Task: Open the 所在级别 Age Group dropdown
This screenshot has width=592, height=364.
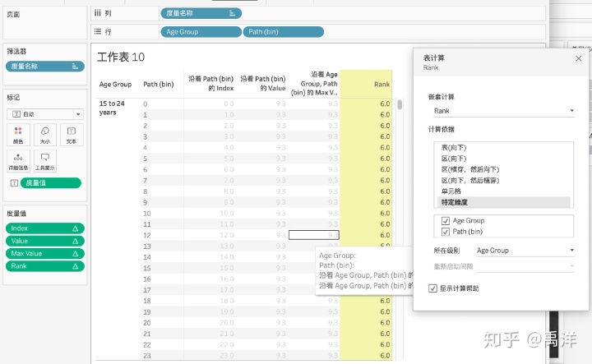Action: click(525, 251)
